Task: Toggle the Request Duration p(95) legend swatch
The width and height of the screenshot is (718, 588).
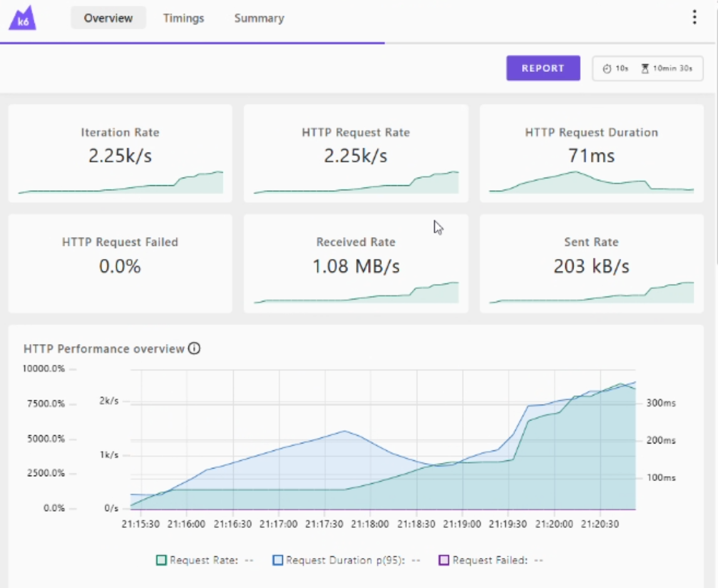Action: pyautogui.click(x=277, y=560)
